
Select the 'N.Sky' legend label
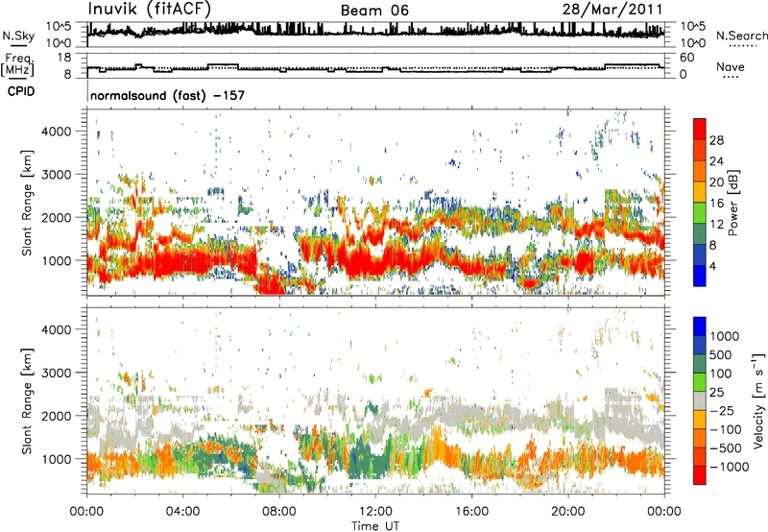click(18, 36)
